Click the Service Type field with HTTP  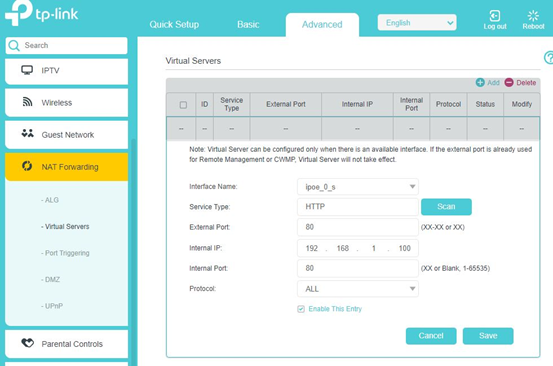pos(358,207)
